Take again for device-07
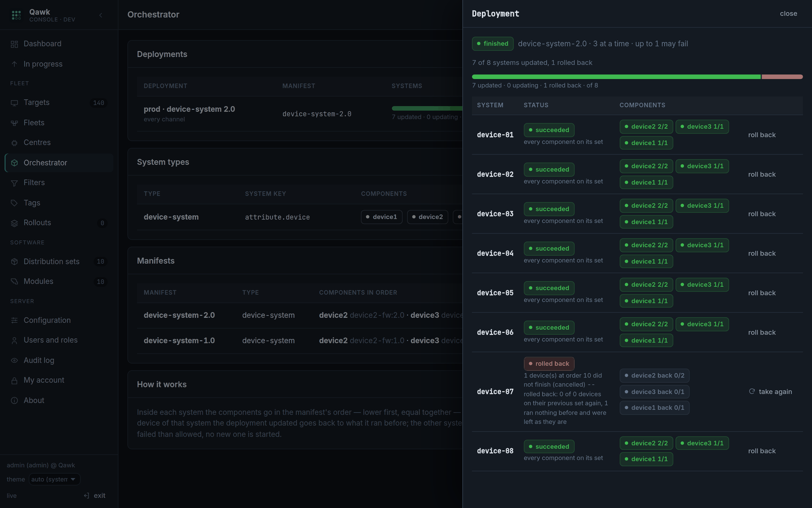 pyautogui.click(x=770, y=392)
